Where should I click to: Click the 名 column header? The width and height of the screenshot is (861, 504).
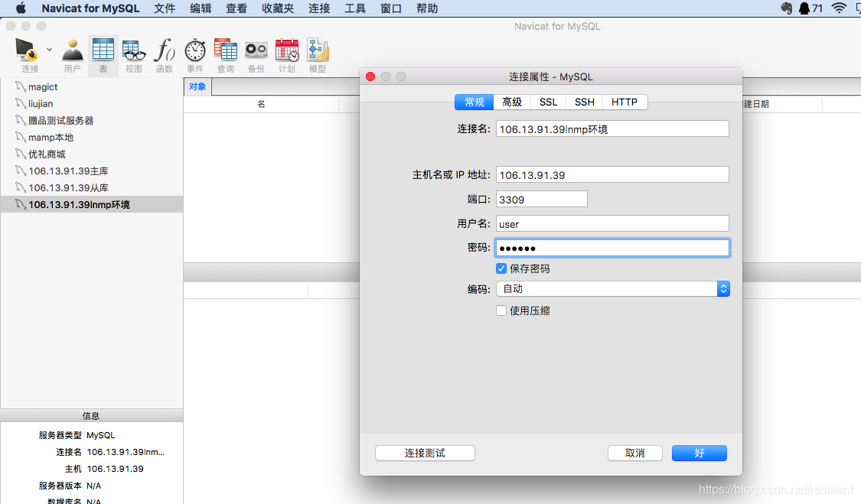[262, 104]
